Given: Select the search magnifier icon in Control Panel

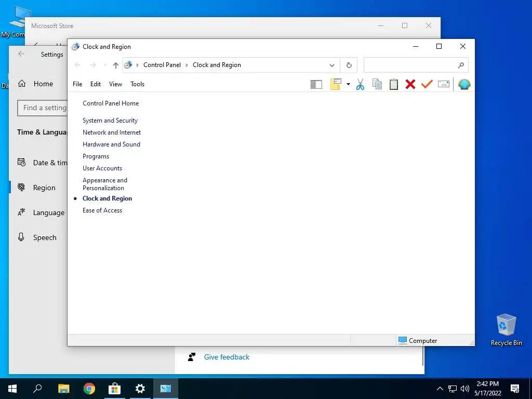Looking at the screenshot, I should point(461,65).
